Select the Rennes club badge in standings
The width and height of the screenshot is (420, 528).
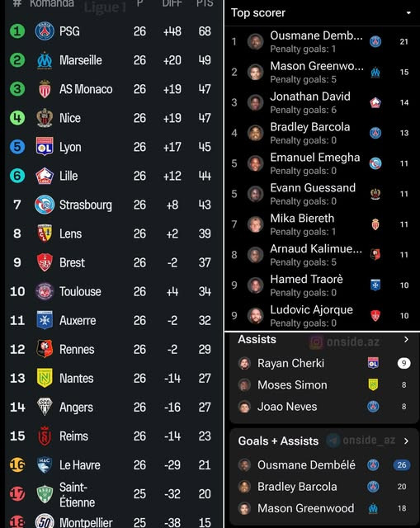pos(45,349)
